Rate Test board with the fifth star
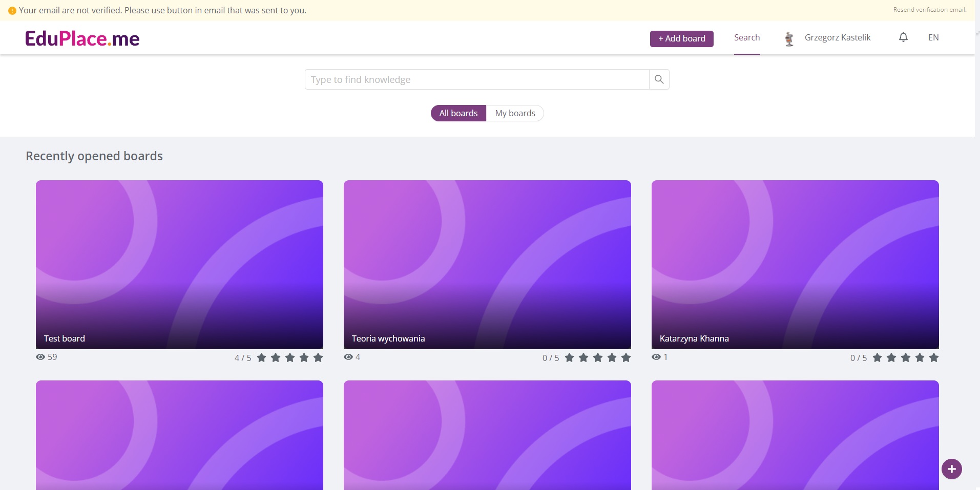Screen dimensions: 980x490 [x=318, y=357]
